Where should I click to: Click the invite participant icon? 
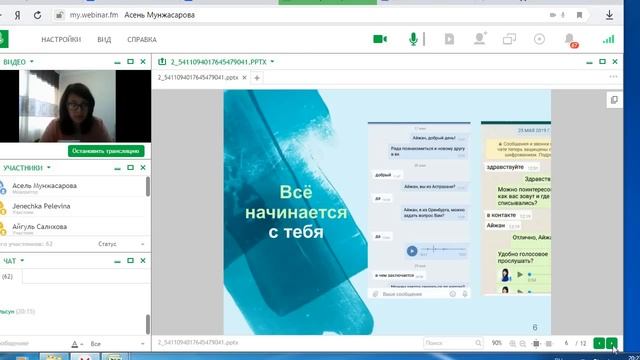coord(480,39)
